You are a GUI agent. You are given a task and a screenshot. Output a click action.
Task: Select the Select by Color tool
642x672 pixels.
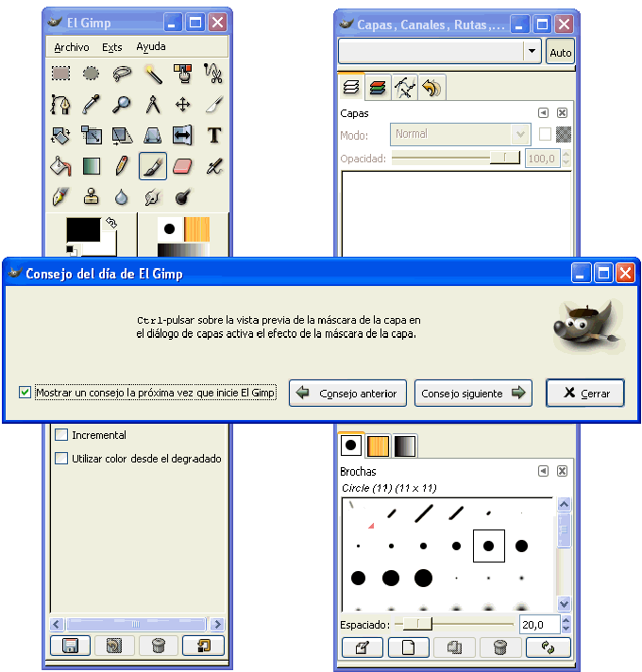(183, 74)
